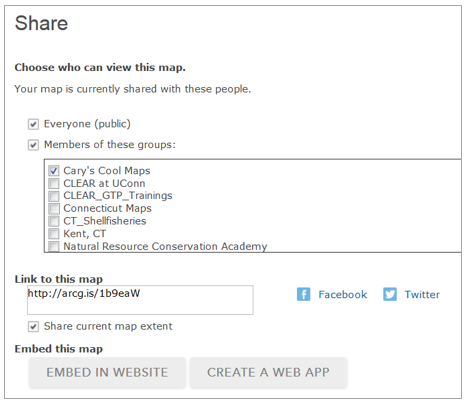Check the Kent, CT group
The image size is (467, 407).
click(x=54, y=234)
